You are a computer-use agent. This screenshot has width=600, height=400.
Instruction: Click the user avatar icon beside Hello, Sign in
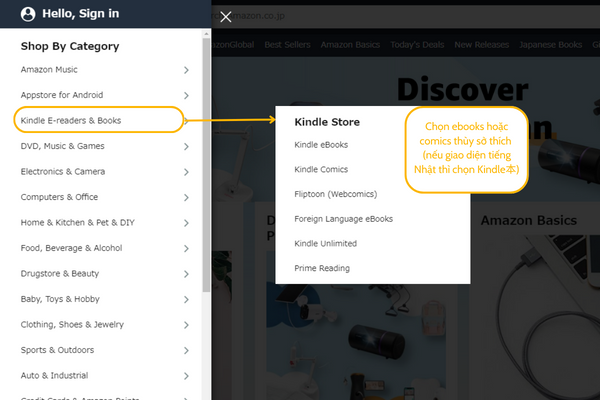[x=28, y=14]
